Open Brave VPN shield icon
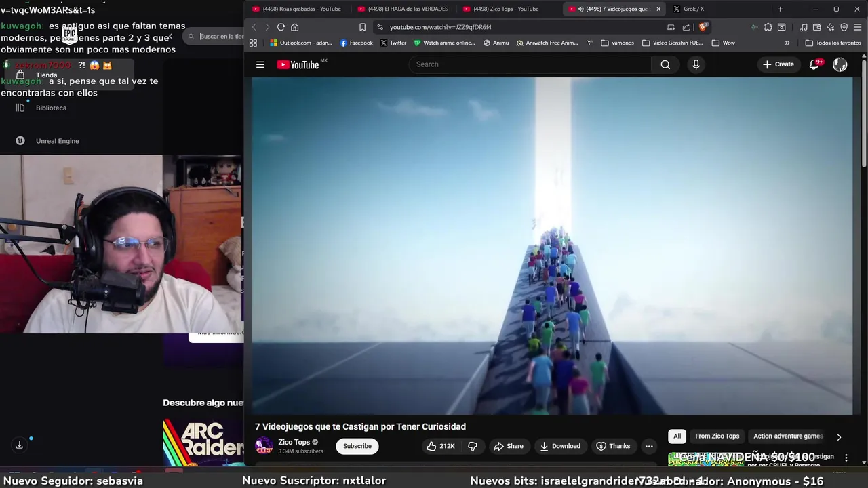868x488 pixels. [844, 27]
